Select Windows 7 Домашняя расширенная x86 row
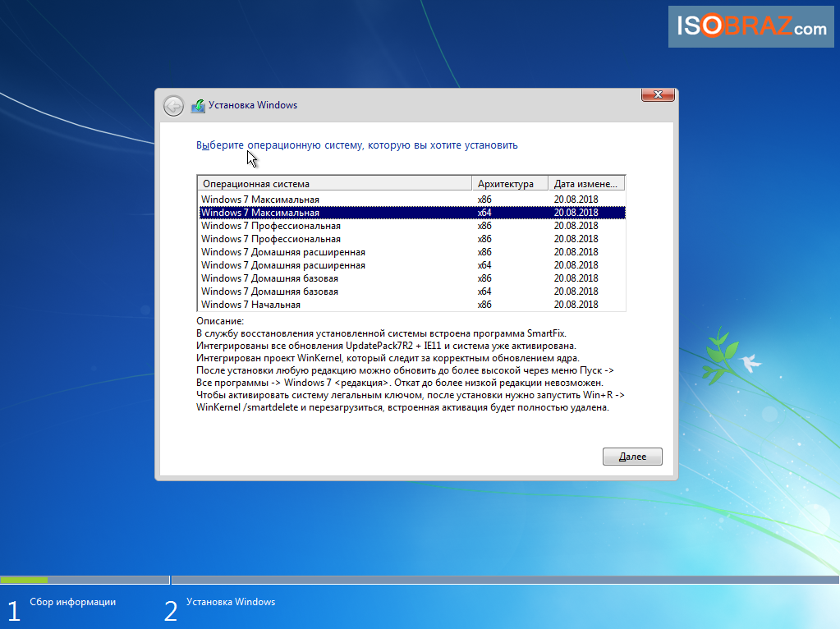840x629 pixels. coord(412,252)
